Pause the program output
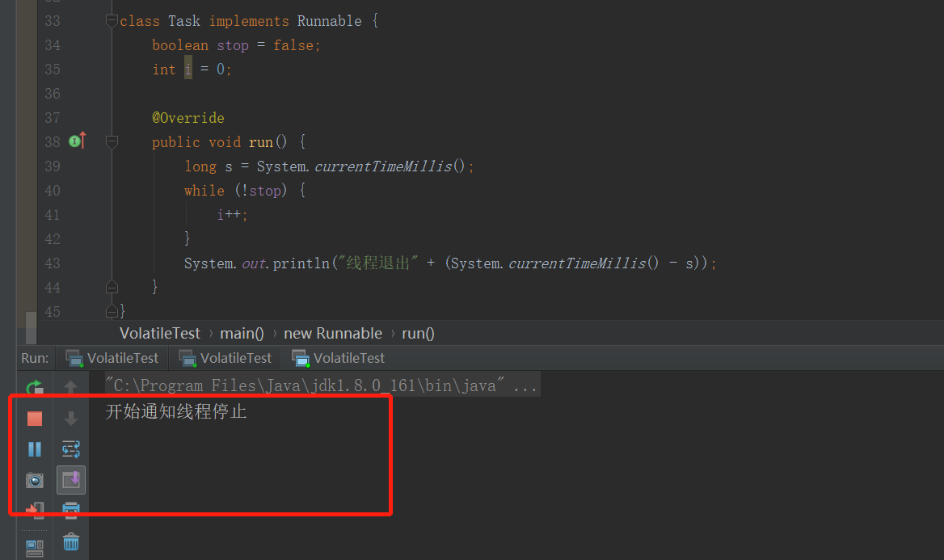 (35, 449)
